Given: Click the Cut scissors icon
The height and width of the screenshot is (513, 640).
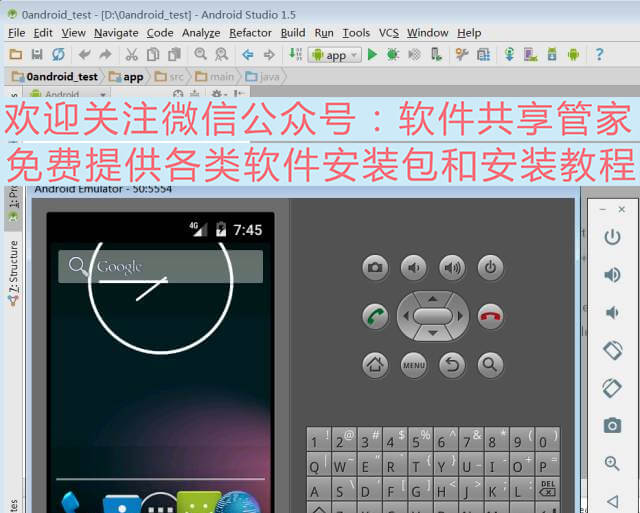Looking at the screenshot, I should pyautogui.click(x=131, y=54).
